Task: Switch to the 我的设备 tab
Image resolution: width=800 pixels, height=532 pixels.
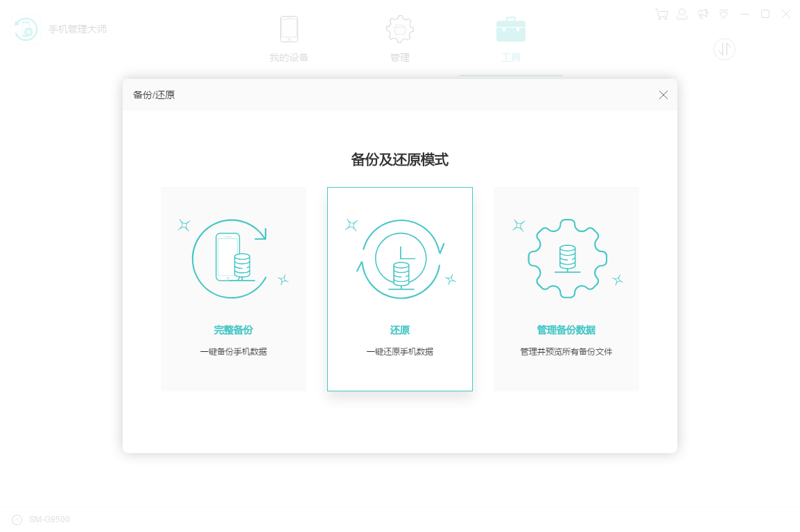Action: [289, 39]
